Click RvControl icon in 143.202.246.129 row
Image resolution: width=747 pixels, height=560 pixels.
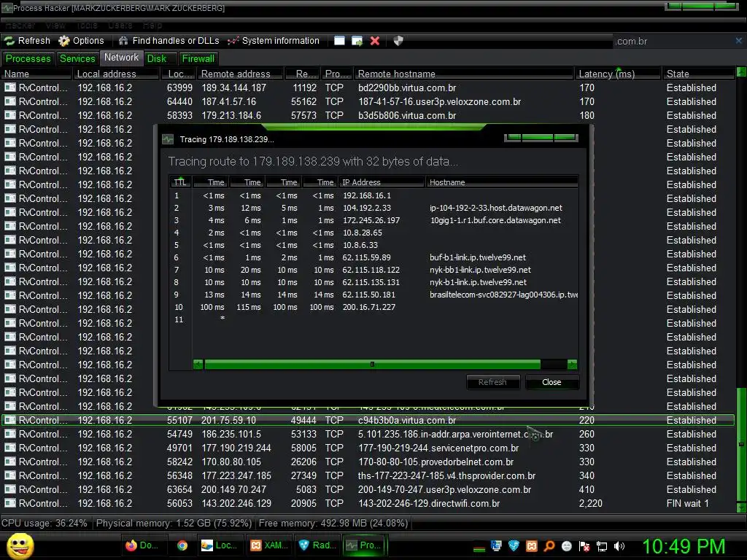click(10, 503)
